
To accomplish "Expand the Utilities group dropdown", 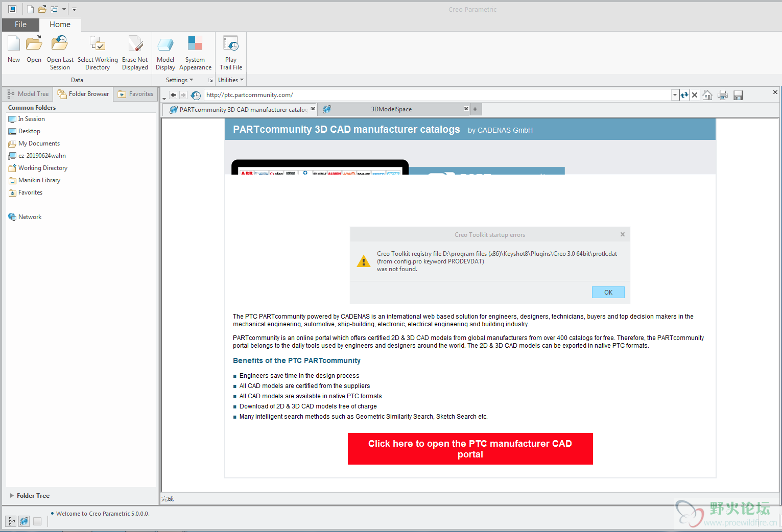I will point(231,80).
